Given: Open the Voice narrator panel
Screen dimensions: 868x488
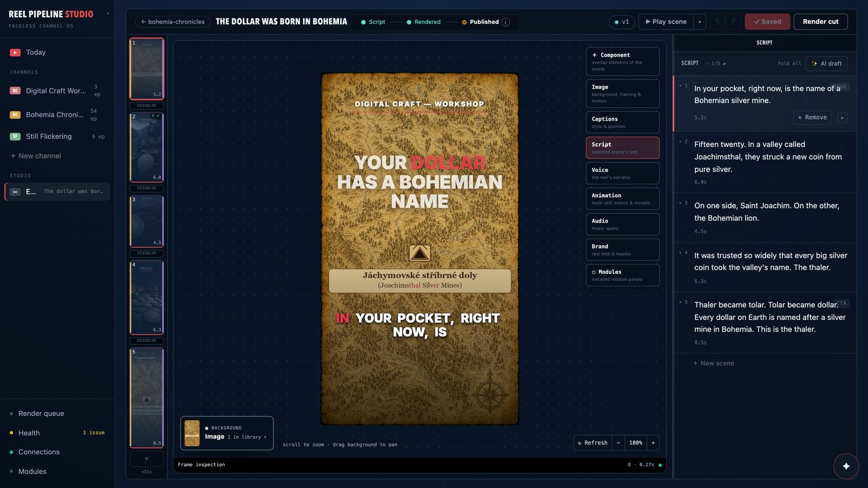Looking at the screenshot, I should pos(622,173).
